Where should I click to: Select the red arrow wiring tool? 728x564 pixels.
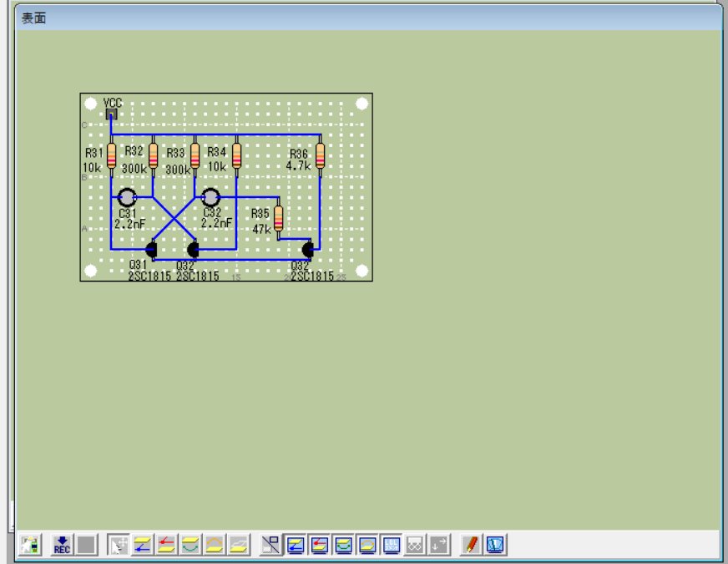click(x=167, y=545)
